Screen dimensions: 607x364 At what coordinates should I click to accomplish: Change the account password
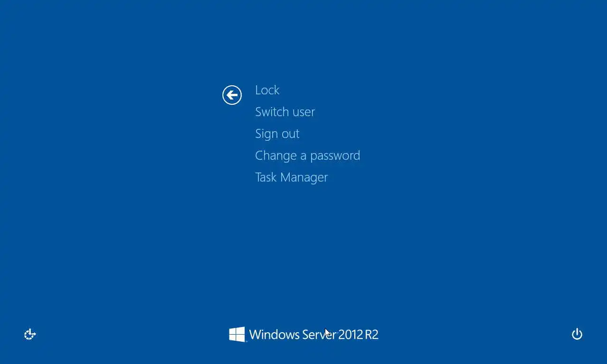(308, 155)
